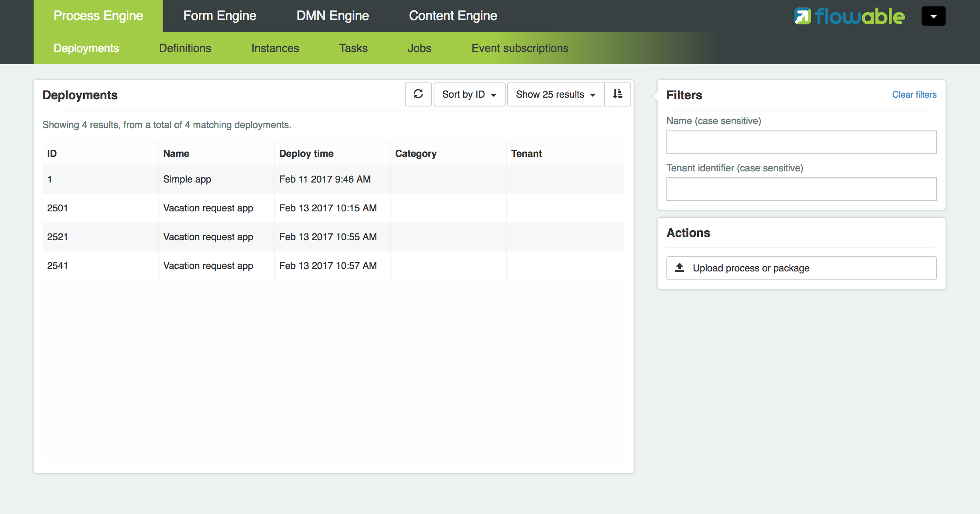Click the refresh deployments icon
Image resolution: width=980 pixels, height=514 pixels.
(418, 94)
